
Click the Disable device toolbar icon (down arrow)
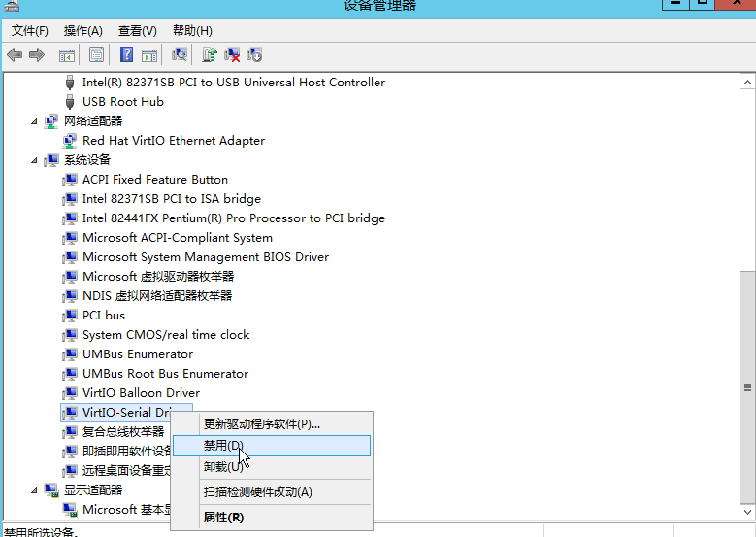point(254,55)
